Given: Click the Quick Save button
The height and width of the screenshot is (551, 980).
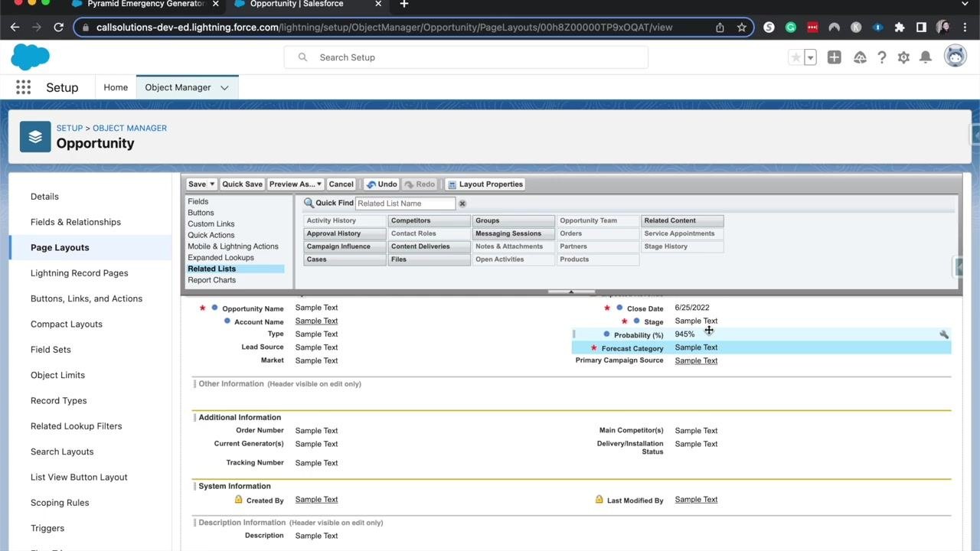Looking at the screenshot, I should (242, 184).
